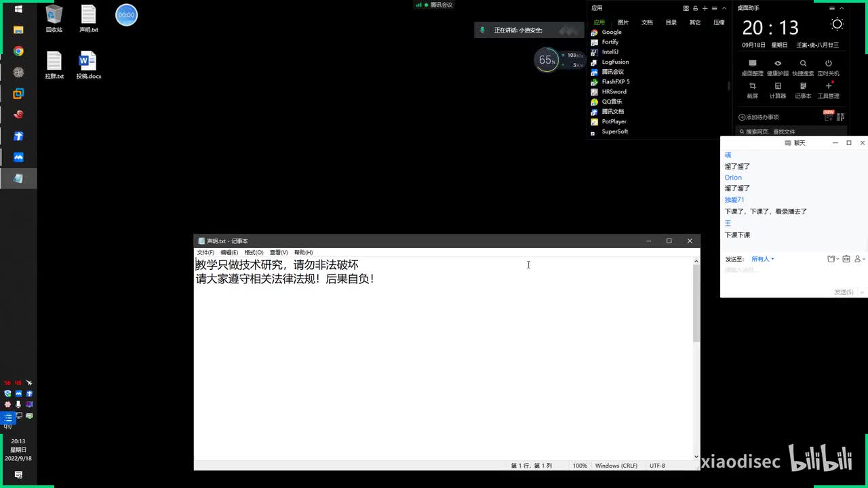This screenshot has width=868, height=488.
Task: Launch Google from the apps list
Action: (x=607, y=32)
